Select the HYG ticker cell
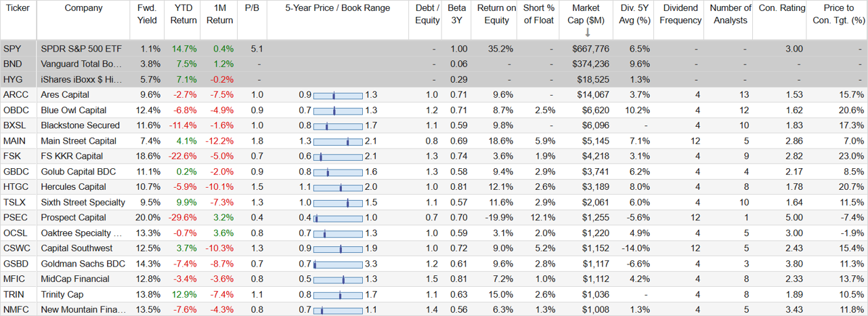The height and width of the screenshot is (316, 868). click(x=13, y=79)
